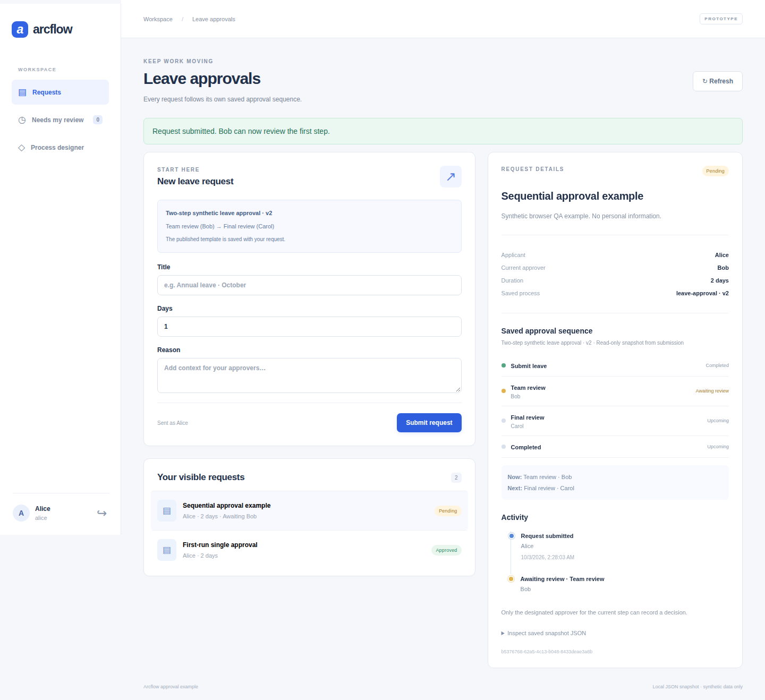This screenshot has width=765, height=700.
Task: Click the Final review step row
Action: coord(615,421)
